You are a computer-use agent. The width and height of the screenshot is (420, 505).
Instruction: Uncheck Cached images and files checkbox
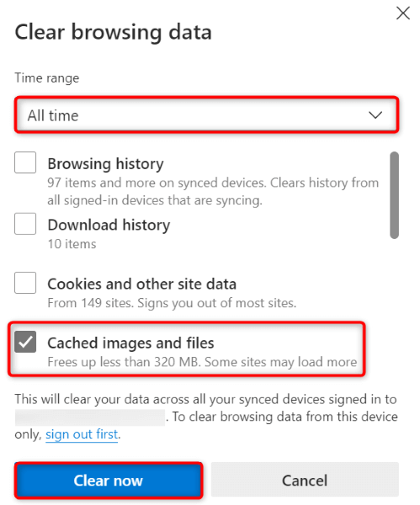coord(25,342)
